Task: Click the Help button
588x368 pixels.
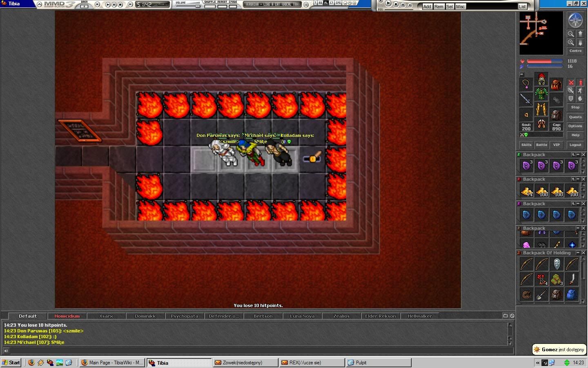Action: coord(575,135)
